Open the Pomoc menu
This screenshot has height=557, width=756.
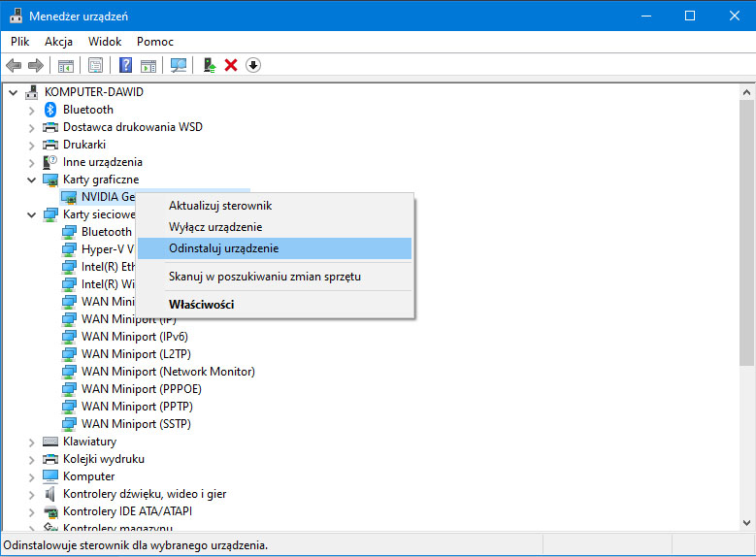pyautogui.click(x=154, y=42)
